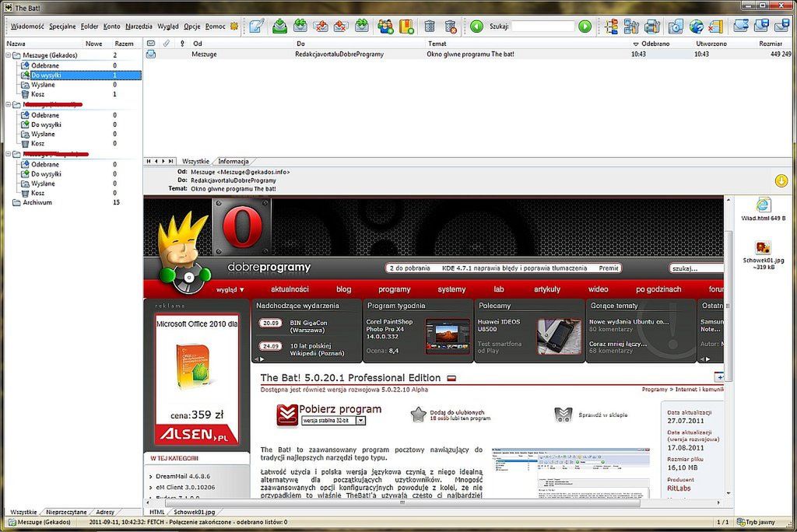This screenshot has height=532, width=797.
Task: Click the Temat column header
Action: point(437,44)
